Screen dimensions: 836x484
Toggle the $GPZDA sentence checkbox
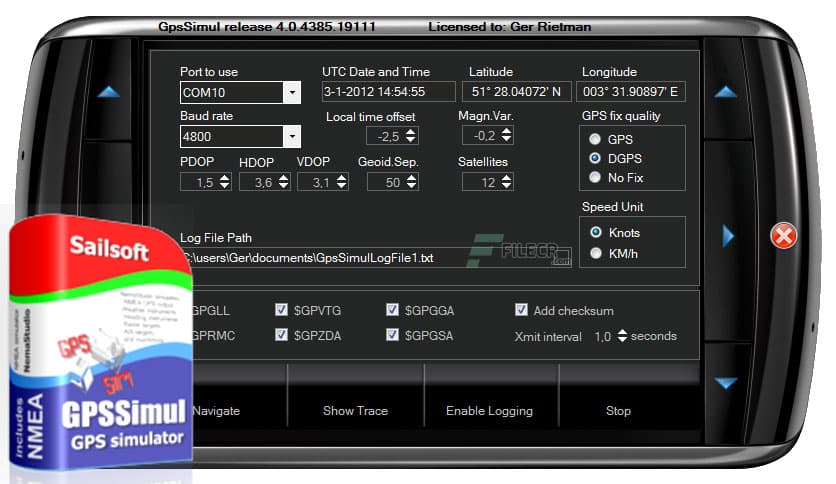pos(282,335)
